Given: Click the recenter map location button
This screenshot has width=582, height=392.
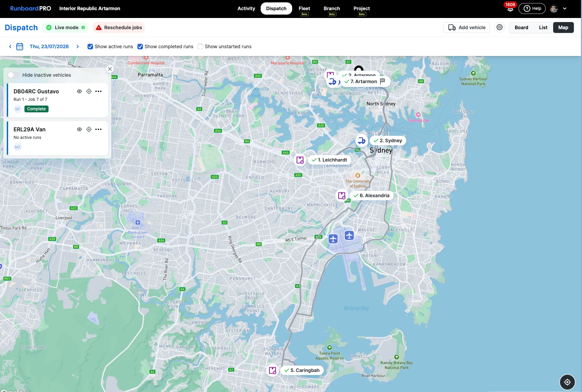Looking at the screenshot, I should (567, 382).
